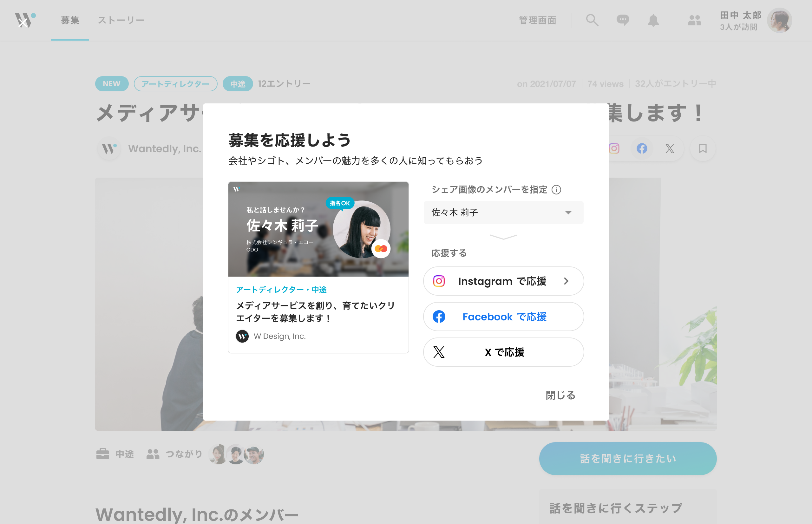Click the info icon beside シェア画像のメンバーを指定
Viewport: 812px width, 524px height.
(x=556, y=190)
